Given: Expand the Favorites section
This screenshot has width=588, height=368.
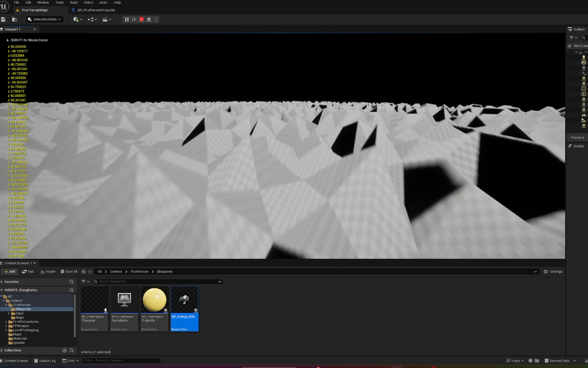Looking at the screenshot, I should (x=2, y=282).
